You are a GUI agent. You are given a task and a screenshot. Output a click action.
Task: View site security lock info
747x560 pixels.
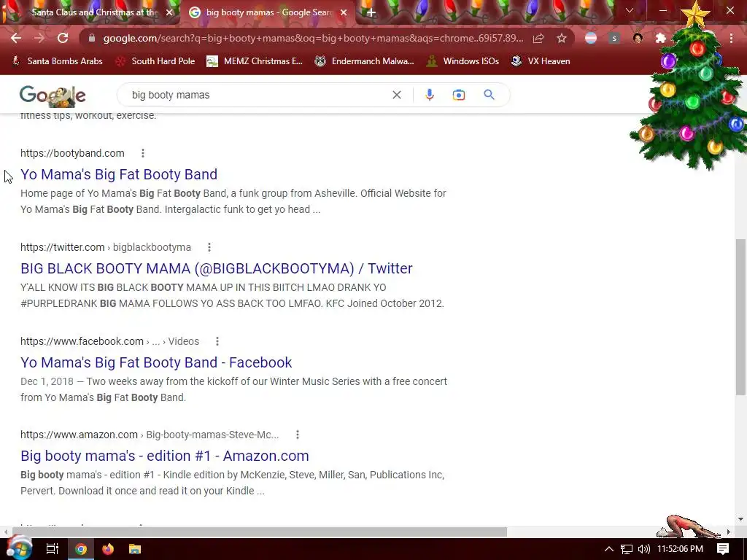92,38
